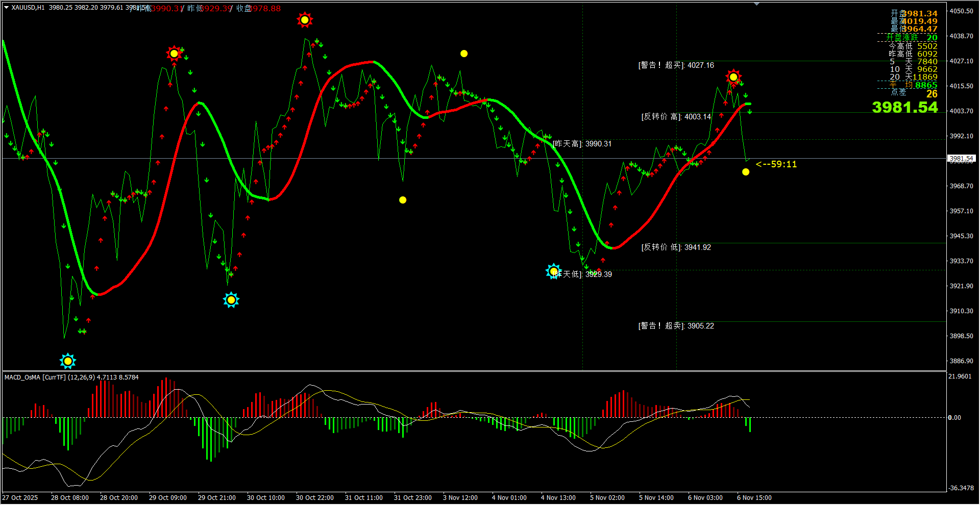The image size is (980, 505).
Task: Click the 5 天 range value 7840
Action: [x=927, y=62]
